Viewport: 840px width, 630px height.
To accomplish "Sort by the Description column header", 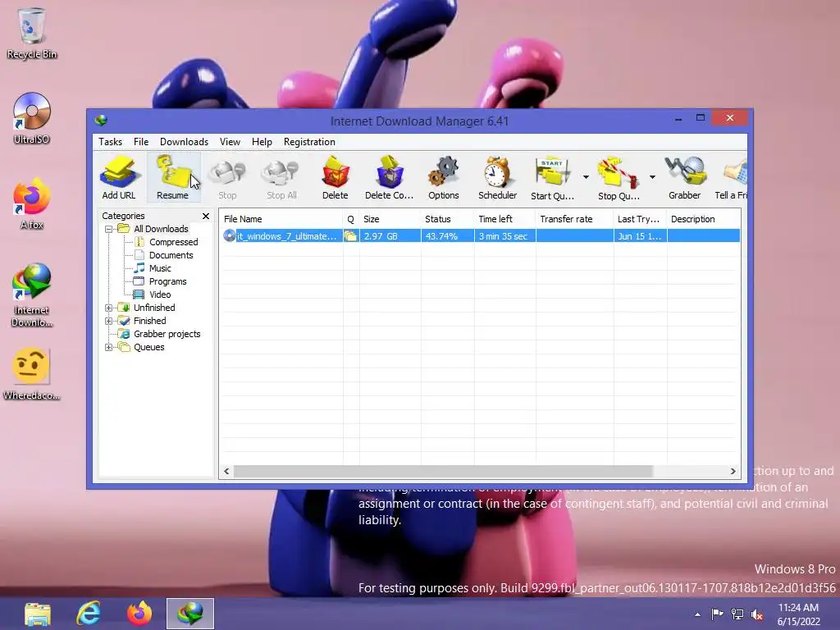I will pyautogui.click(x=703, y=219).
